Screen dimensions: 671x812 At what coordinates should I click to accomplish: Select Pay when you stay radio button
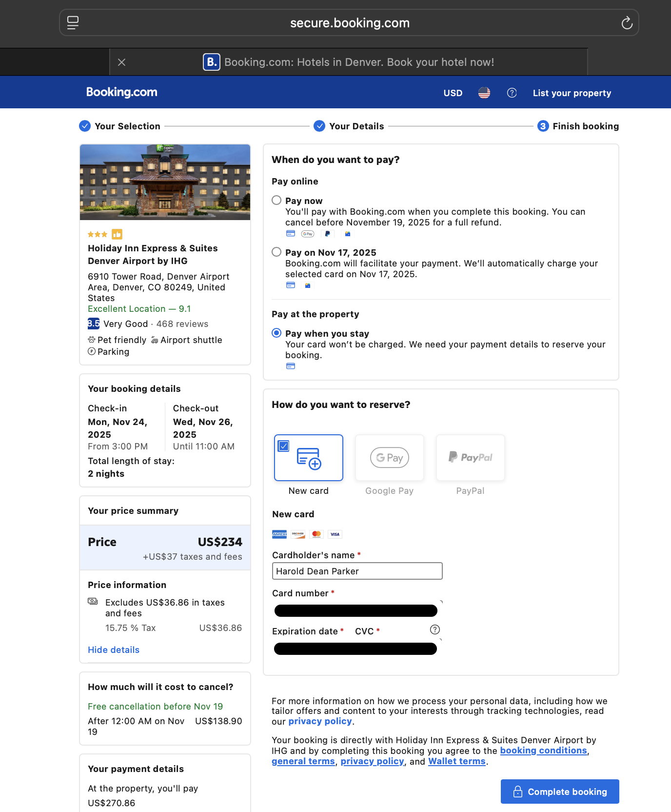pos(276,333)
